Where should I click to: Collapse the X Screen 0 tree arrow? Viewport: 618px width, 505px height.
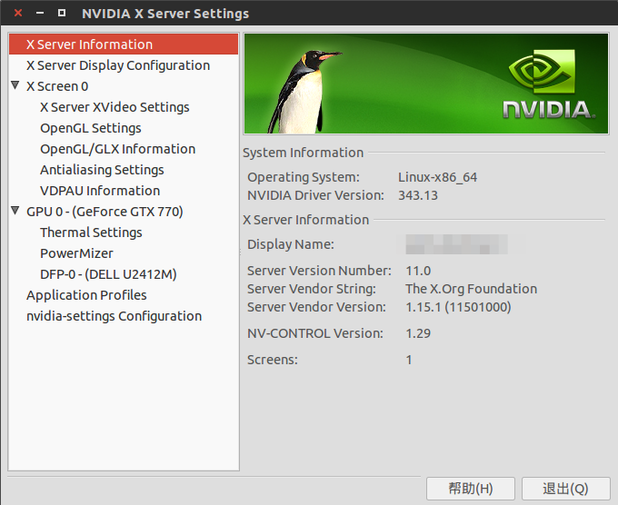[15, 86]
